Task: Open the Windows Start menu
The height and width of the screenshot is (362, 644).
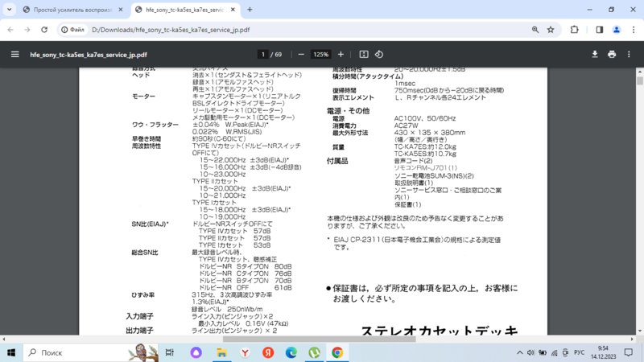Action: (x=11, y=352)
